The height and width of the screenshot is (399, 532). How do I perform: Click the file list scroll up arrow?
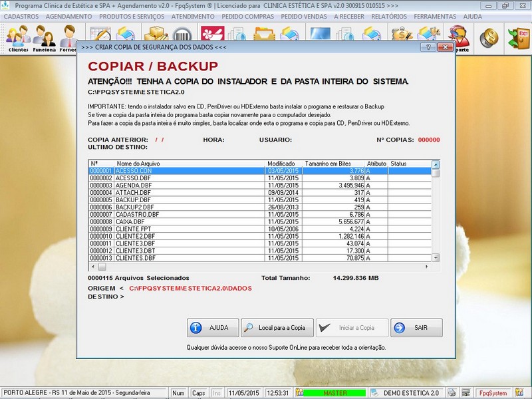[x=436, y=164]
